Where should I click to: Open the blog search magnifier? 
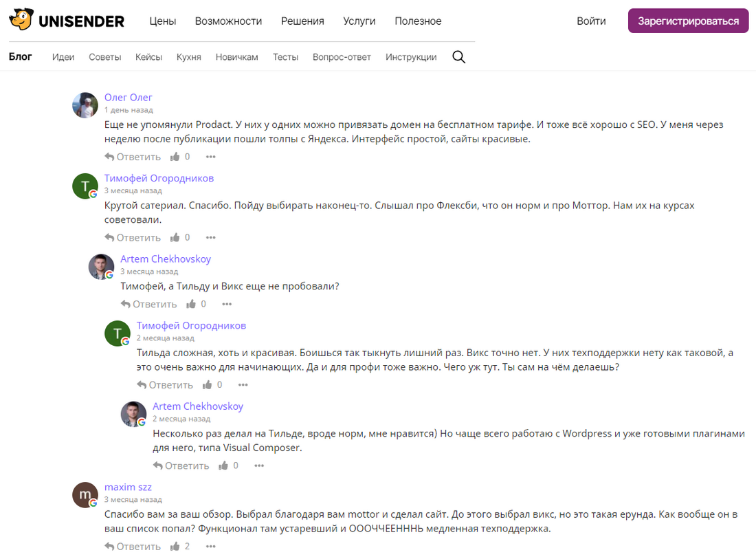[x=458, y=57]
